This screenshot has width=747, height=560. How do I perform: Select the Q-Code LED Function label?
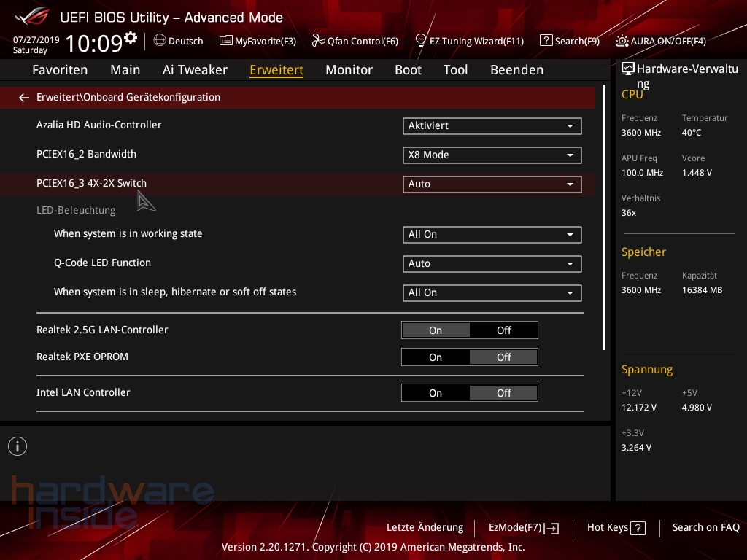[x=102, y=262]
